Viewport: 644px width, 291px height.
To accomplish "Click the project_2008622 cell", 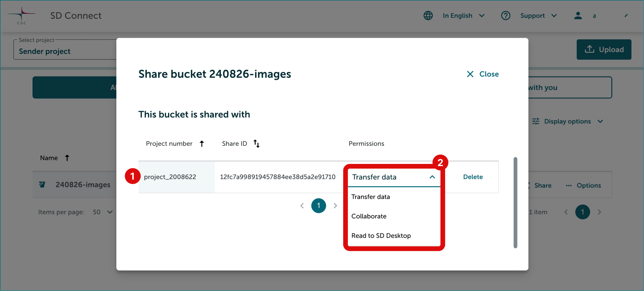I will [x=177, y=177].
